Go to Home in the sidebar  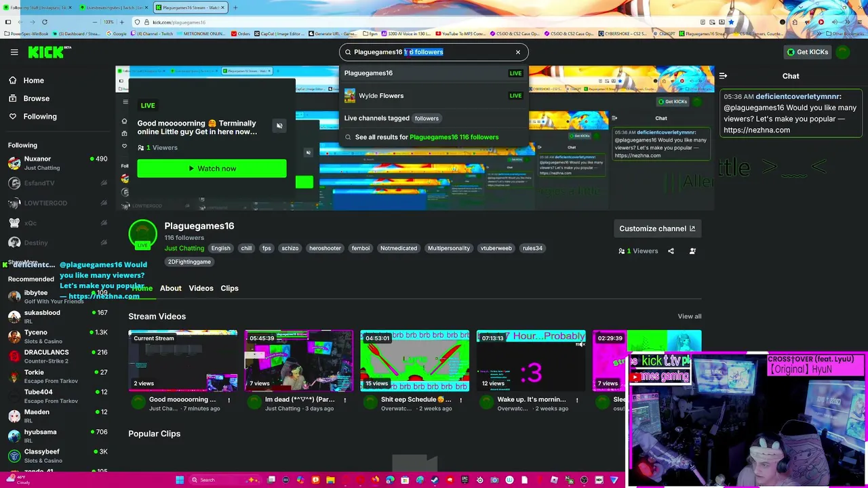[x=33, y=81]
